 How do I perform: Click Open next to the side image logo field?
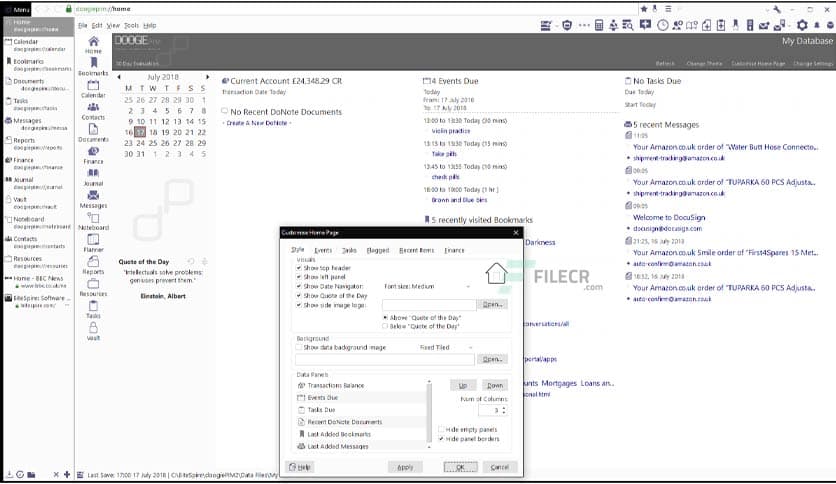click(492, 304)
